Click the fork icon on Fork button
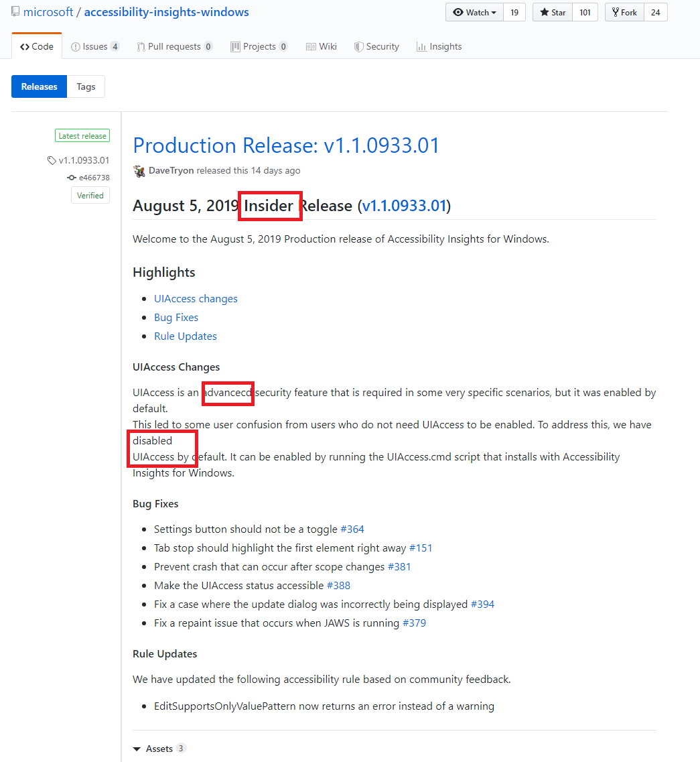This screenshot has width=700, height=762. (616, 12)
